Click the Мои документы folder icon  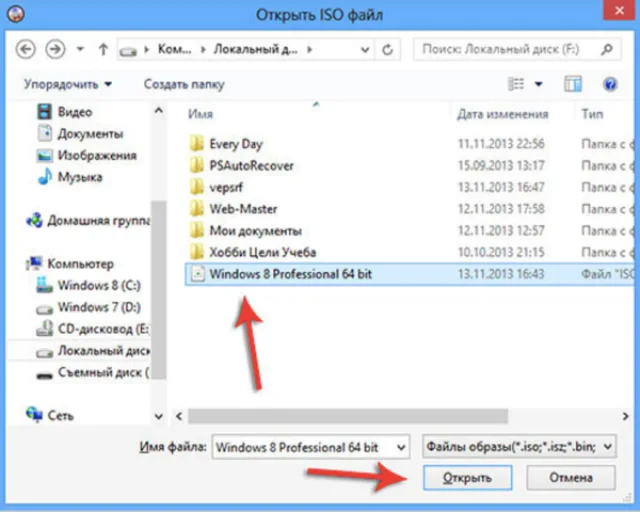click(197, 231)
